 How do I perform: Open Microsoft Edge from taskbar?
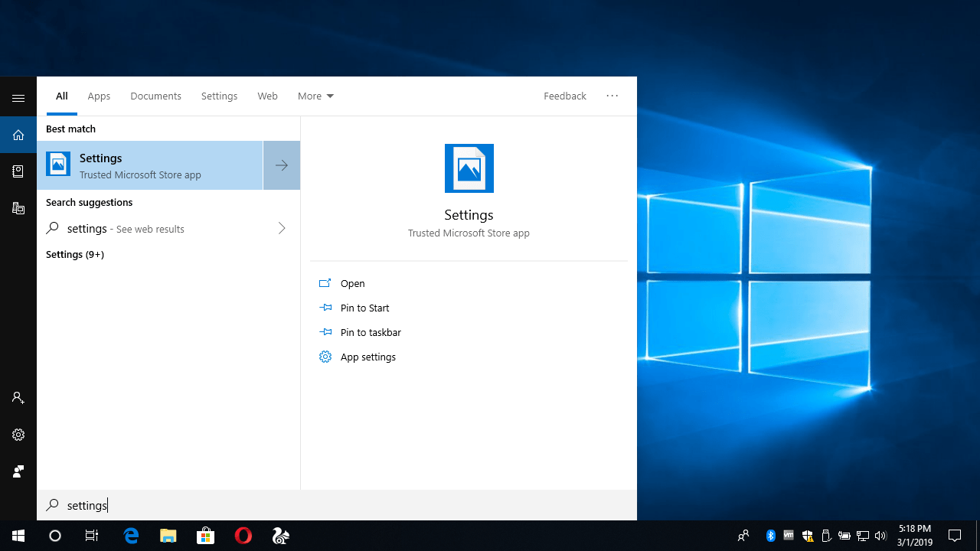(x=131, y=536)
